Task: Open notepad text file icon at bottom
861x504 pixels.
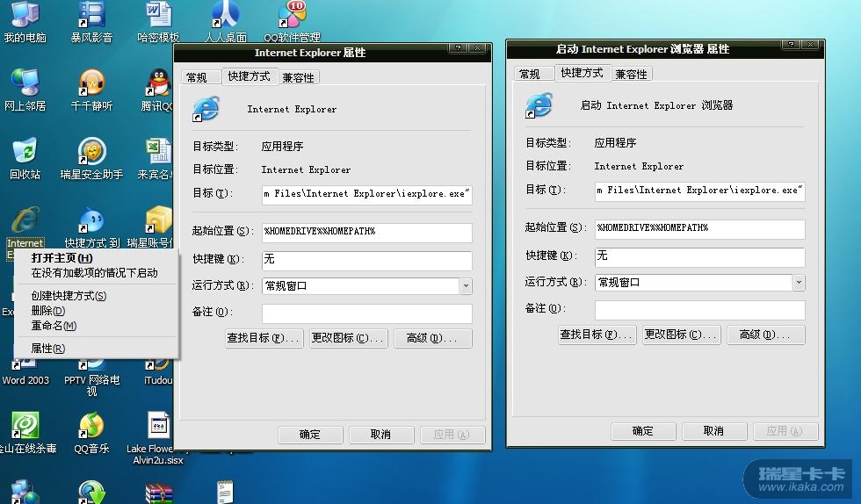Action: (x=225, y=492)
